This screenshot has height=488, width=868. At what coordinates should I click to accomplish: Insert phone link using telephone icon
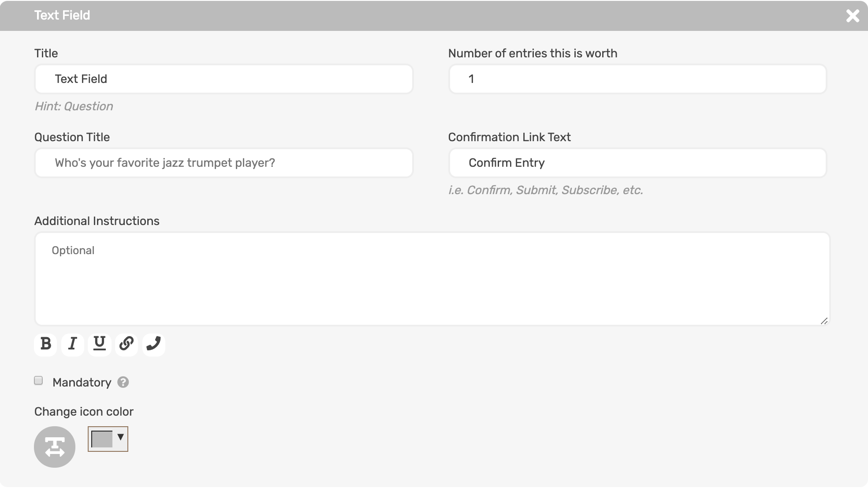click(x=153, y=344)
